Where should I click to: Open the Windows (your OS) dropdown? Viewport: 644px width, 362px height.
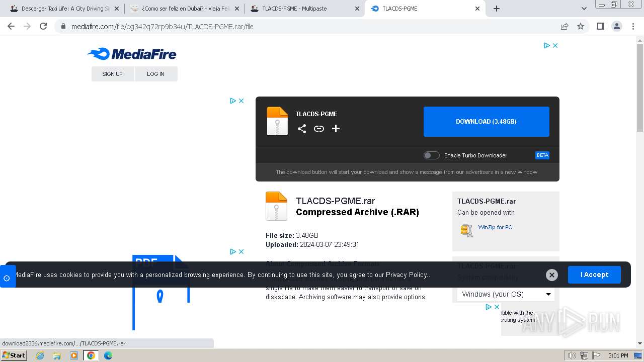(506, 294)
